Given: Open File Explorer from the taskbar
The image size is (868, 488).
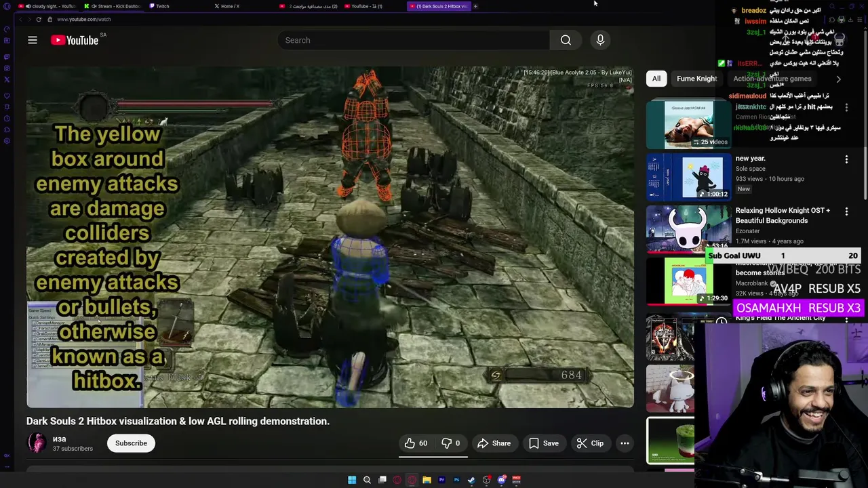Looking at the screenshot, I should (x=427, y=480).
